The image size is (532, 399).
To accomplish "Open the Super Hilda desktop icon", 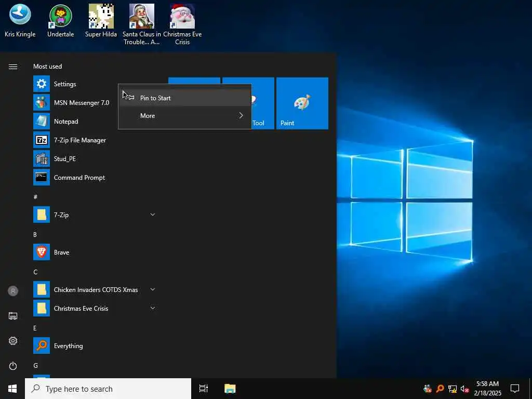I will [101, 20].
